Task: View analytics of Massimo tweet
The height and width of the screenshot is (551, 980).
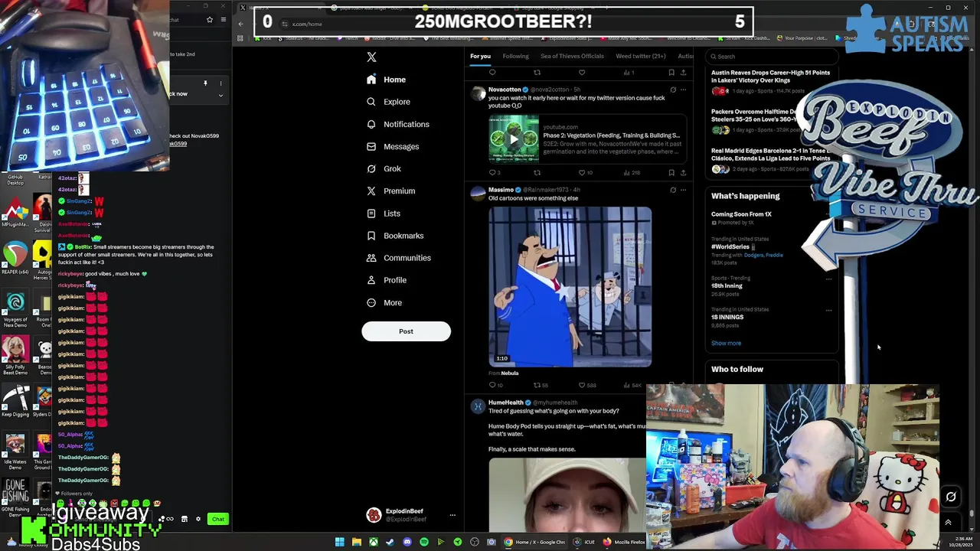Action: click(632, 385)
